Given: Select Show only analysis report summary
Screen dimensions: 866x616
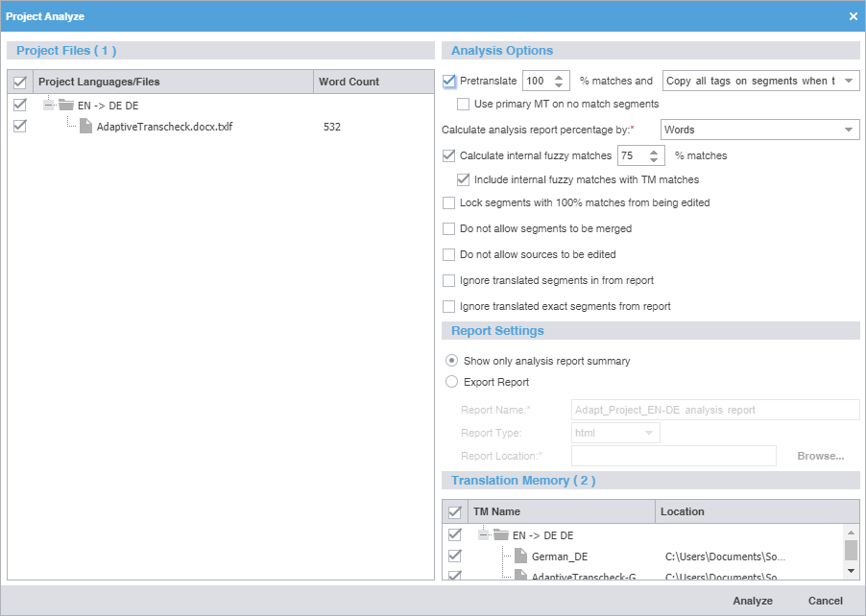Looking at the screenshot, I should (x=451, y=360).
